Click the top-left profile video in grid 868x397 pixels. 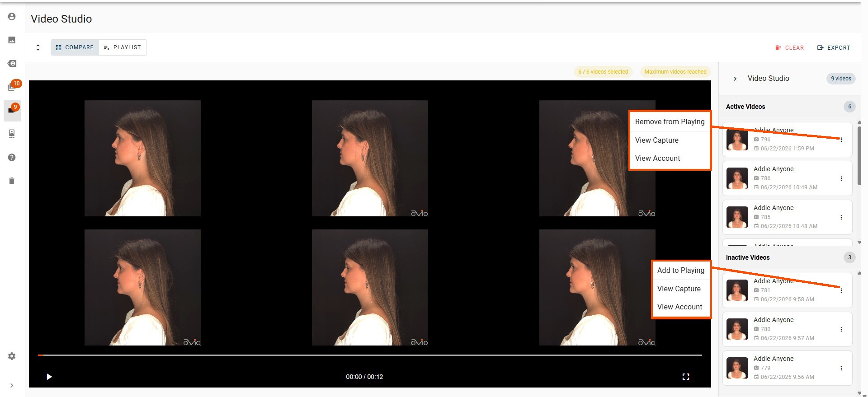pos(142,158)
